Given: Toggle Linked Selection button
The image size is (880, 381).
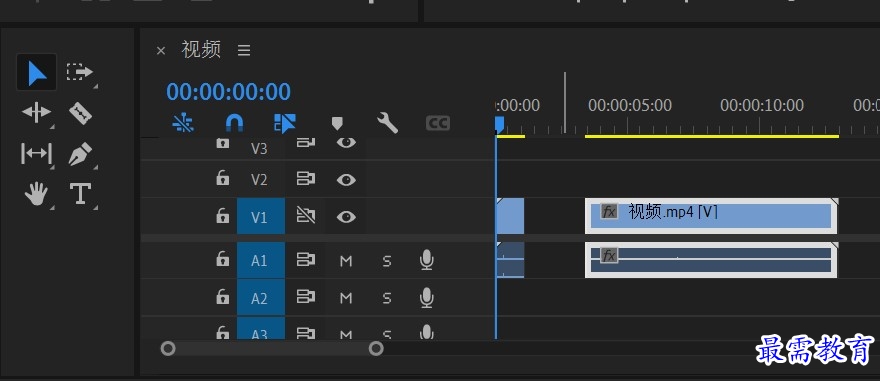Looking at the screenshot, I should (285, 123).
